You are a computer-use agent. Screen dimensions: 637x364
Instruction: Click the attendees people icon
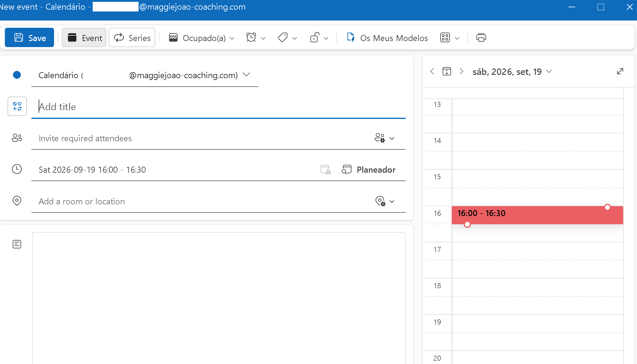17,138
